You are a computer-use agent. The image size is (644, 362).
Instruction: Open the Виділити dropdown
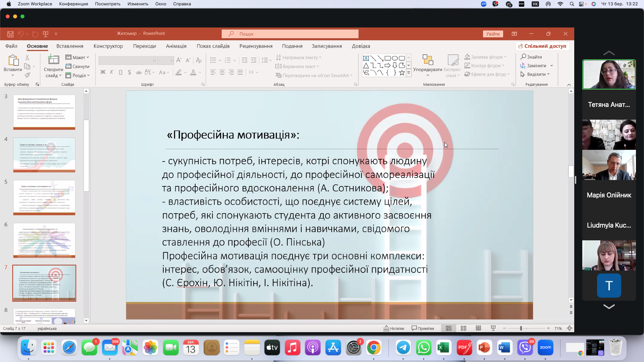pos(535,74)
